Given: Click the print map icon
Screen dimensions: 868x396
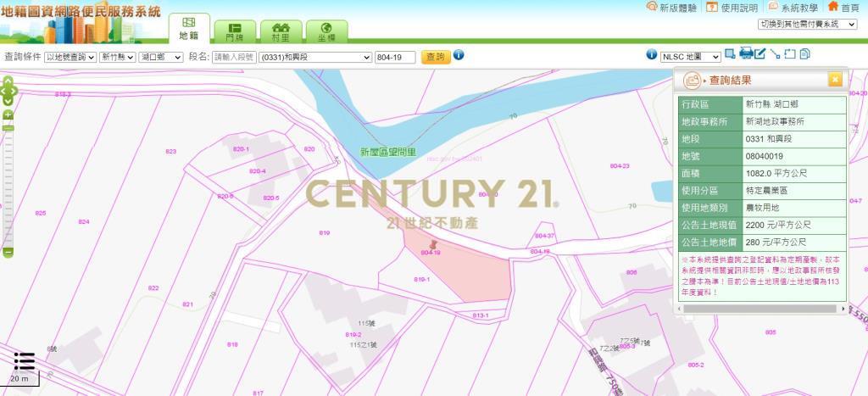Looking at the screenshot, I should pos(746,54).
